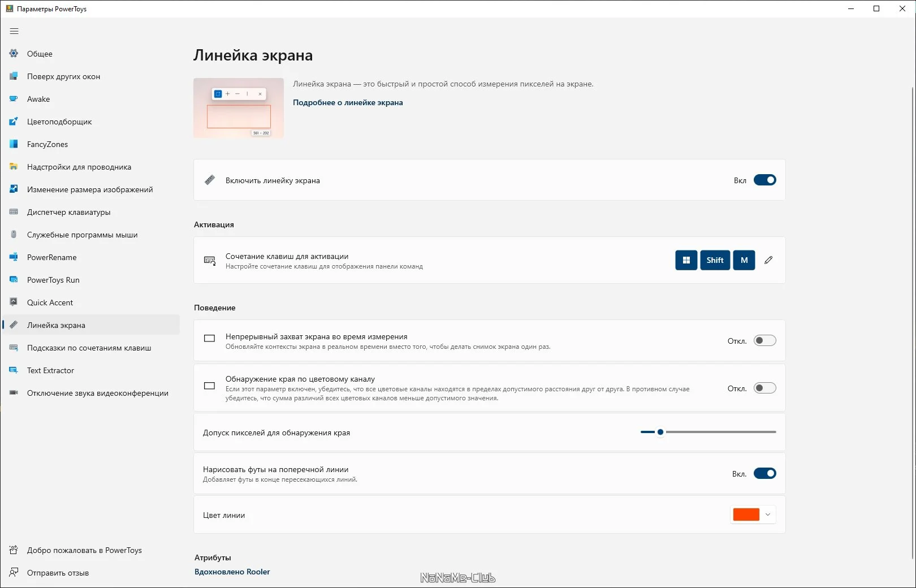
Task: Toggle off Включить линейку экрана switch
Action: pyautogui.click(x=765, y=180)
